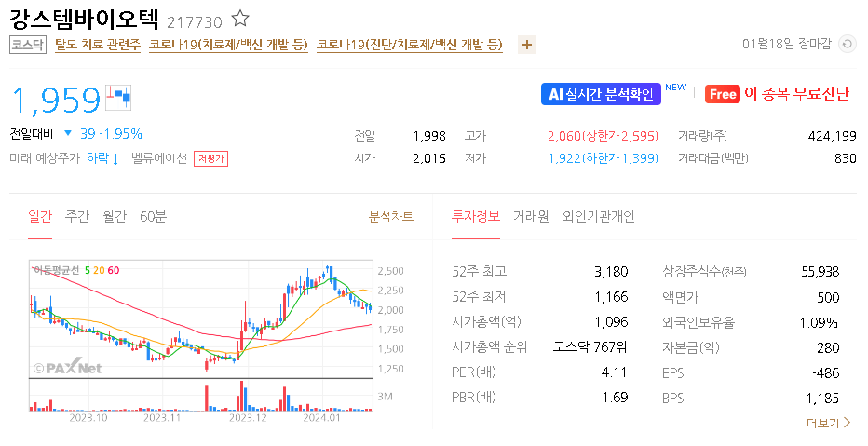The width and height of the screenshot is (868, 446).
Task: Click the current price 1,959
Action: tap(56, 101)
